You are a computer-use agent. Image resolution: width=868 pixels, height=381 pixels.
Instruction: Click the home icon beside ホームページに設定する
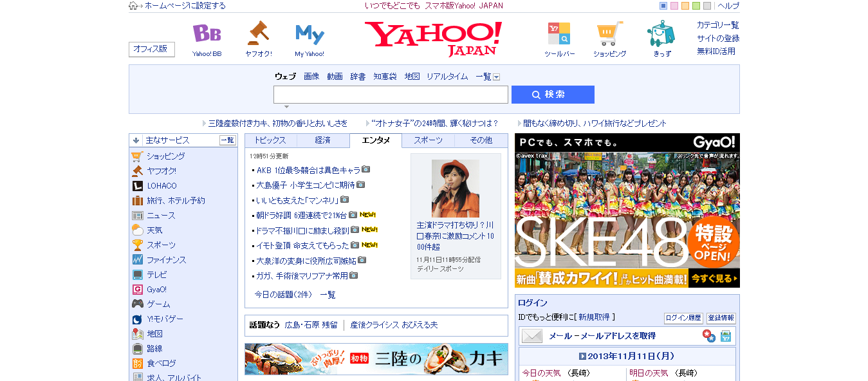[x=133, y=6]
